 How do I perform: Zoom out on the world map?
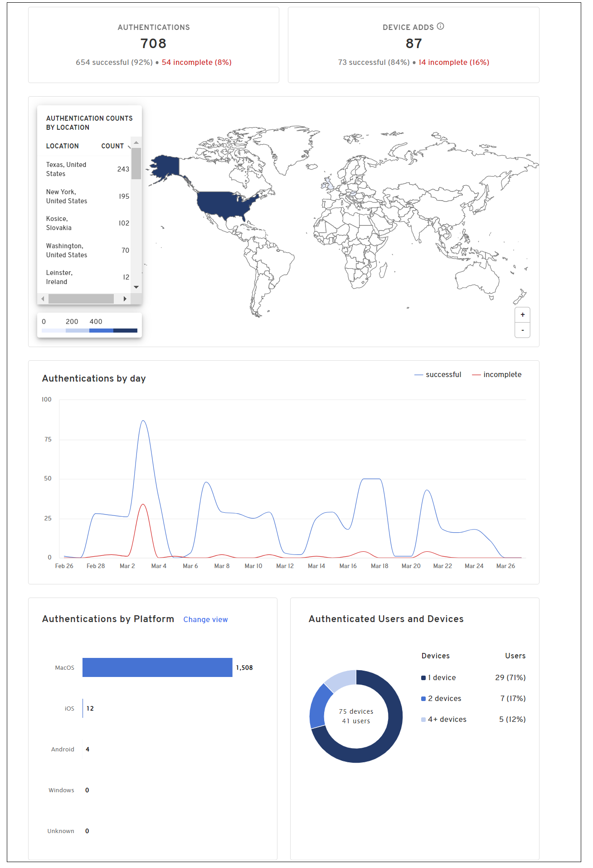[x=522, y=330]
